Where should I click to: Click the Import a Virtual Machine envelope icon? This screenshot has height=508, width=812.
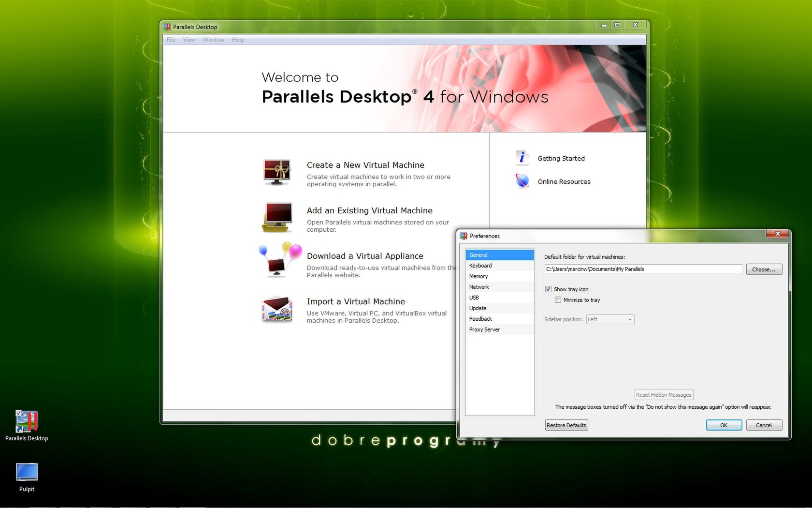(277, 309)
